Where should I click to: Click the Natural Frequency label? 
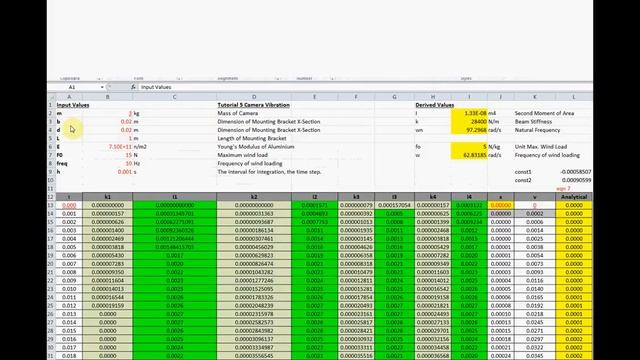[x=537, y=130]
